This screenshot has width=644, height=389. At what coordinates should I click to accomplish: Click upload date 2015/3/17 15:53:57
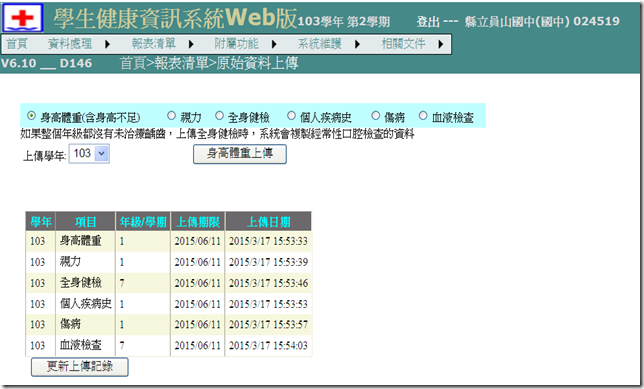[x=268, y=325]
